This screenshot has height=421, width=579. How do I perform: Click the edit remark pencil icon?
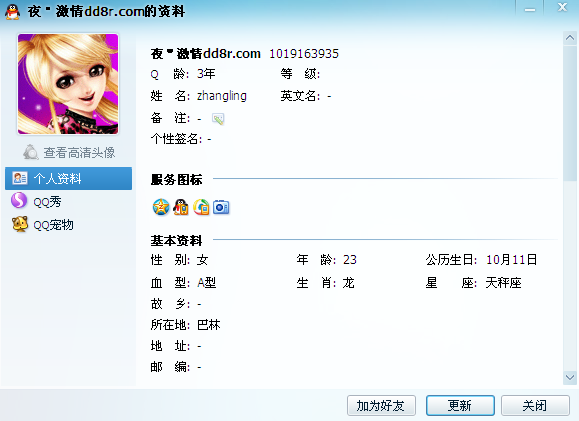coord(218,119)
